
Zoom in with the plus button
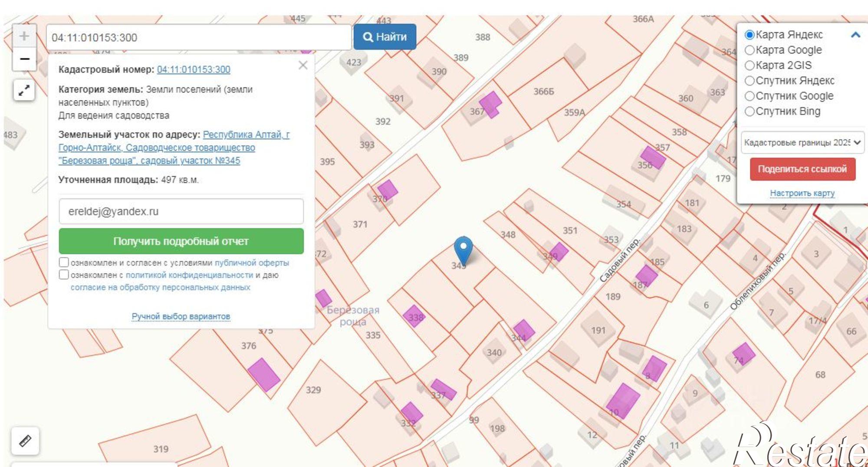tap(24, 36)
